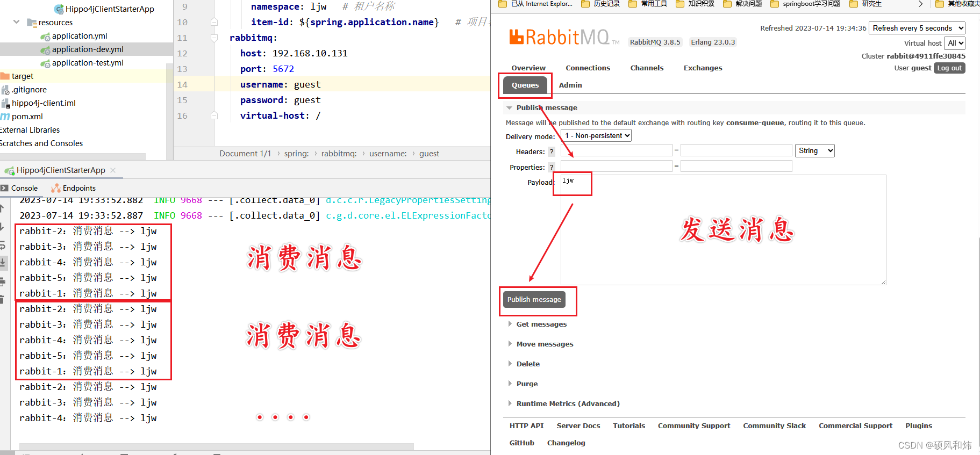Click the Endpoints graph icon
This screenshot has width=980, height=455.
coord(55,188)
